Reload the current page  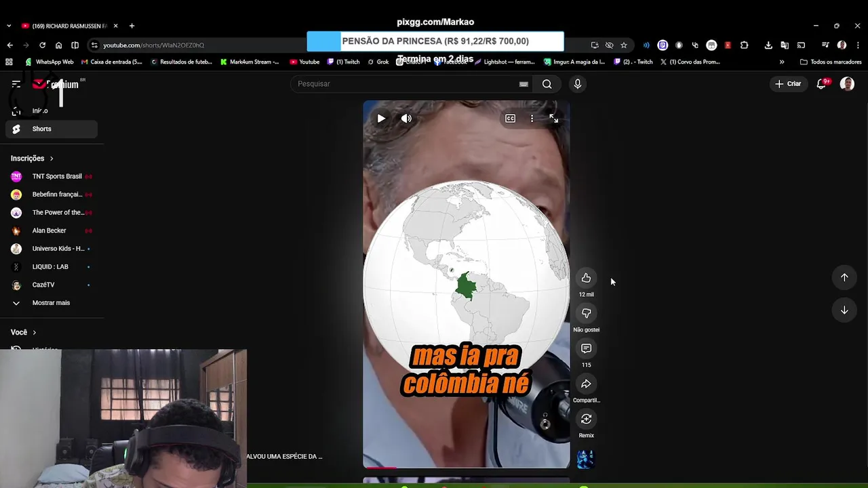pos(42,45)
